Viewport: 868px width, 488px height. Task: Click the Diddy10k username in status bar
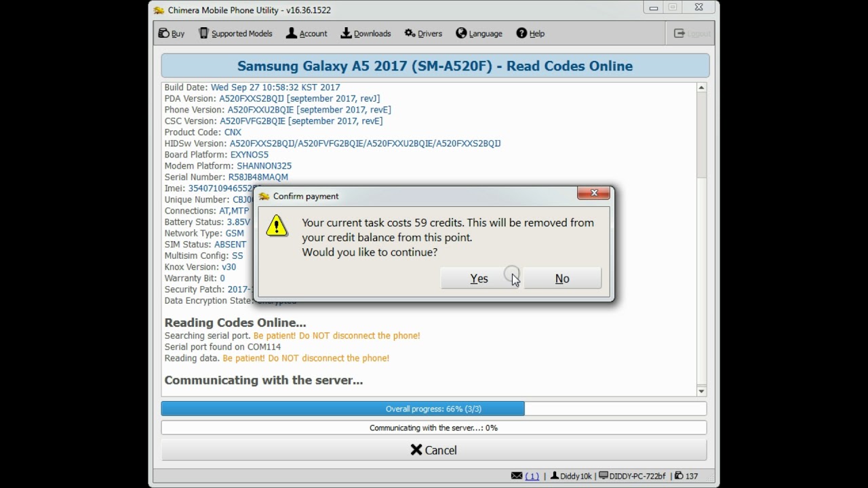[576, 476]
